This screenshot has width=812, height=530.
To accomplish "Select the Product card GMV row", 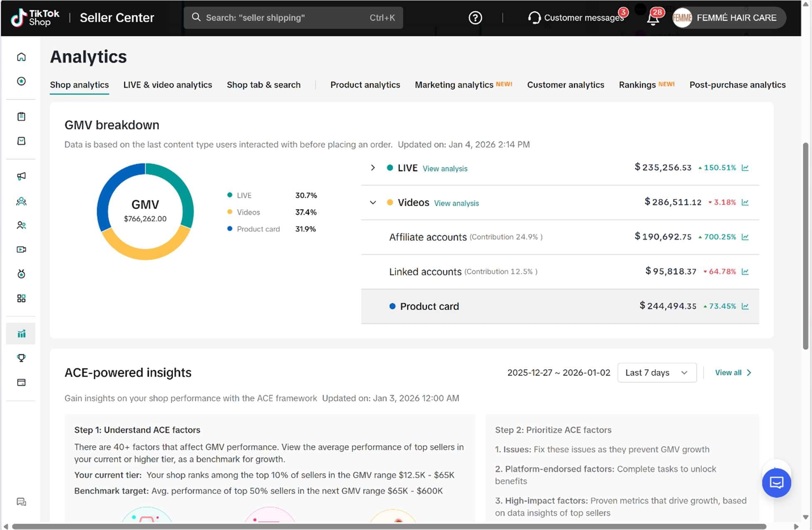I will coord(560,306).
